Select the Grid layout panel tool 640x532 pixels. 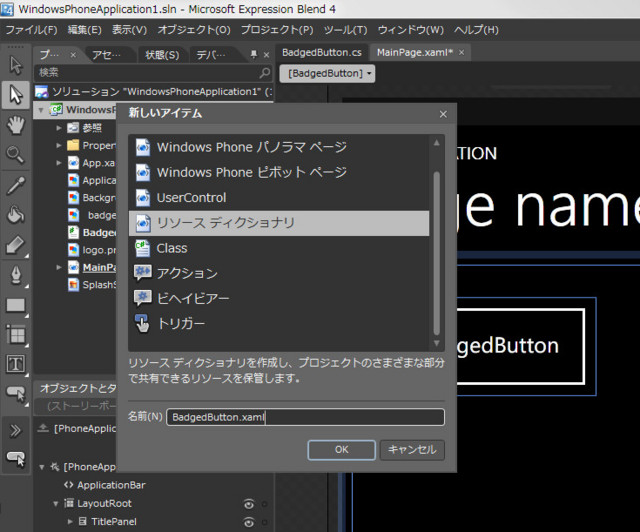[x=16, y=335]
